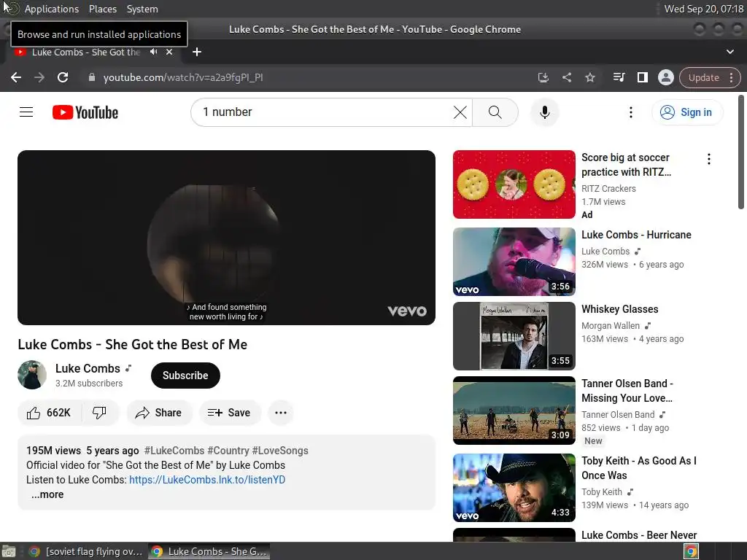Open the System menu
Image resolution: width=747 pixels, height=560 pixels.
[142, 9]
